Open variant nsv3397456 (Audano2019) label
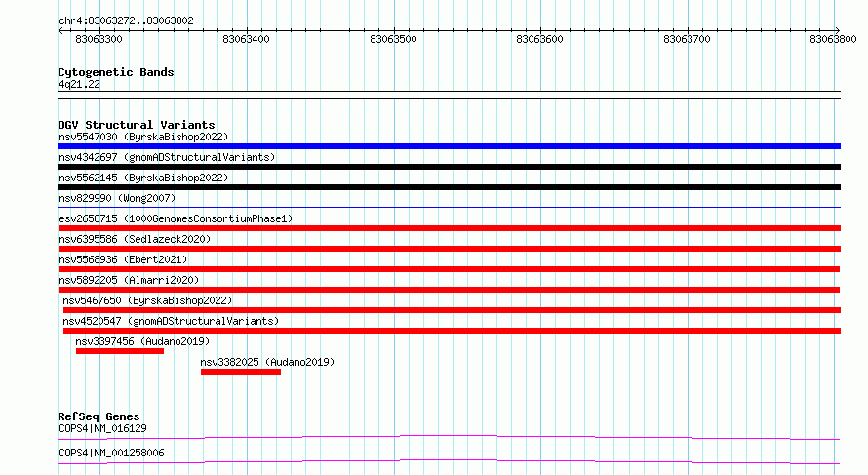The width and height of the screenshot is (868, 475). pyautogui.click(x=142, y=341)
